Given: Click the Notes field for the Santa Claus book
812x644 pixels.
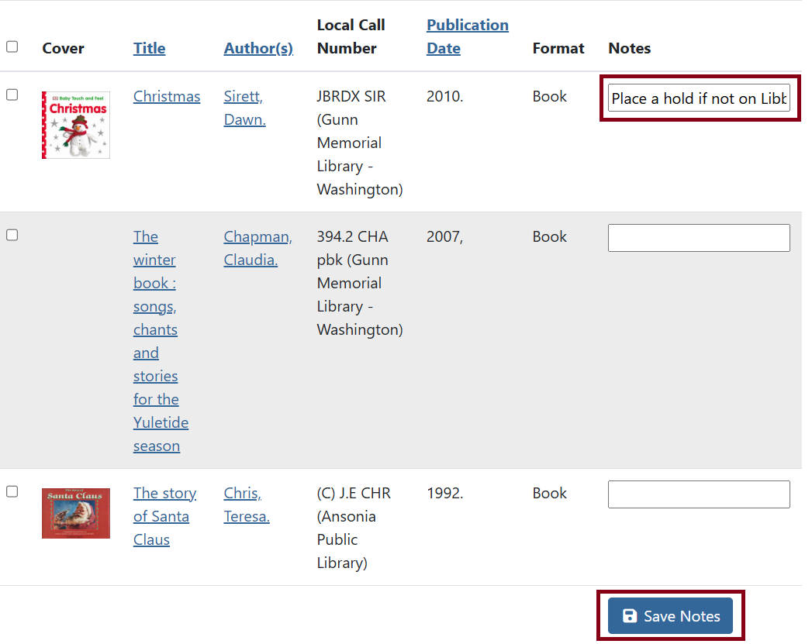Looking at the screenshot, I should tap(698, 494).
